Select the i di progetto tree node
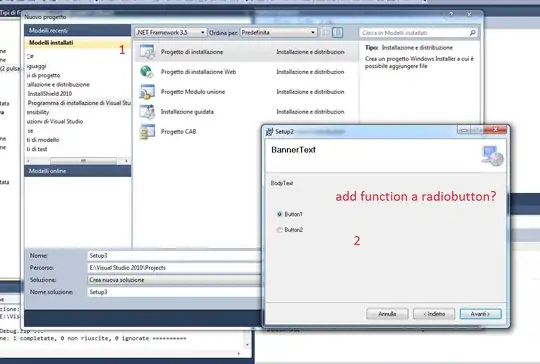540x364 pixels. click(x=43, y=75)
